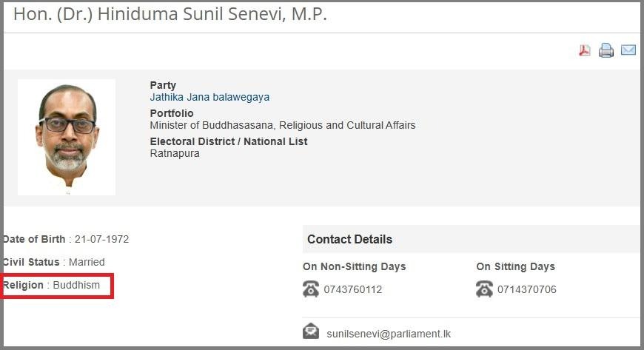644x350 pixels.
Task: Click the Contact Details heading
Action: (349, 239)
